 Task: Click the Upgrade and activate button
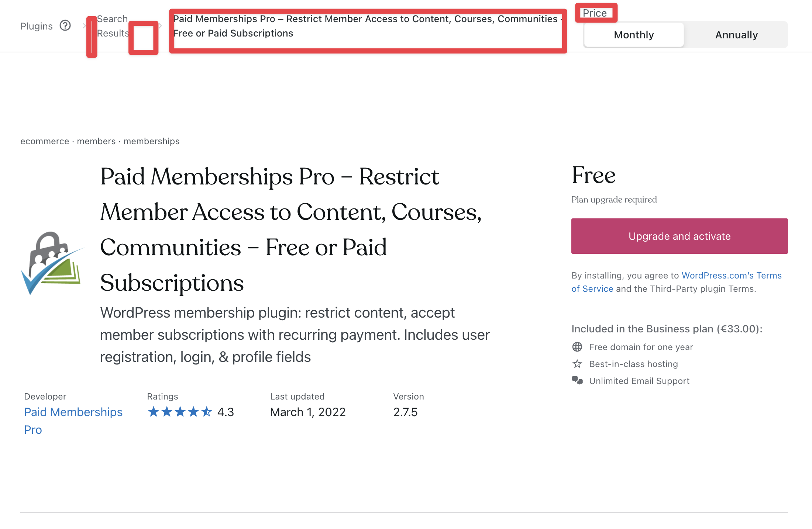pyautogui.click(x=679, y=236)
